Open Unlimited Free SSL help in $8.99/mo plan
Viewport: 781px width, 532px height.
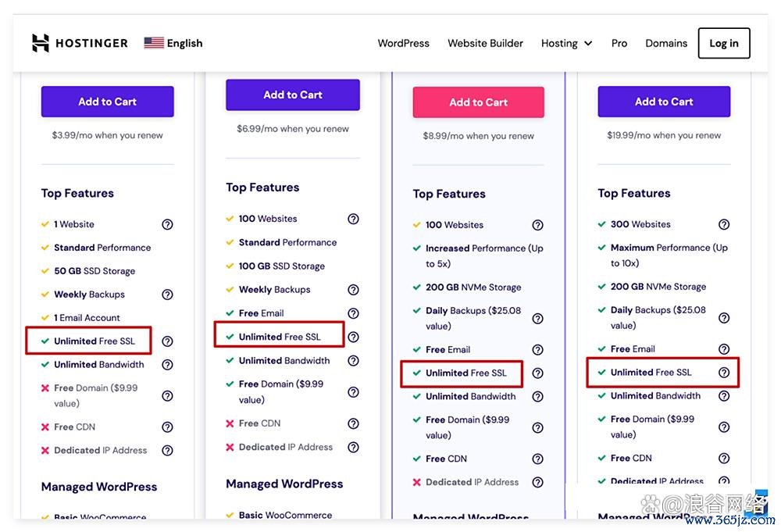537,373
